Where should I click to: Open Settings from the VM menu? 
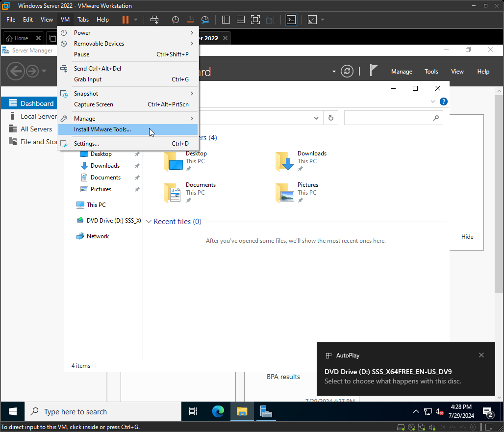(x=128, y=144)
